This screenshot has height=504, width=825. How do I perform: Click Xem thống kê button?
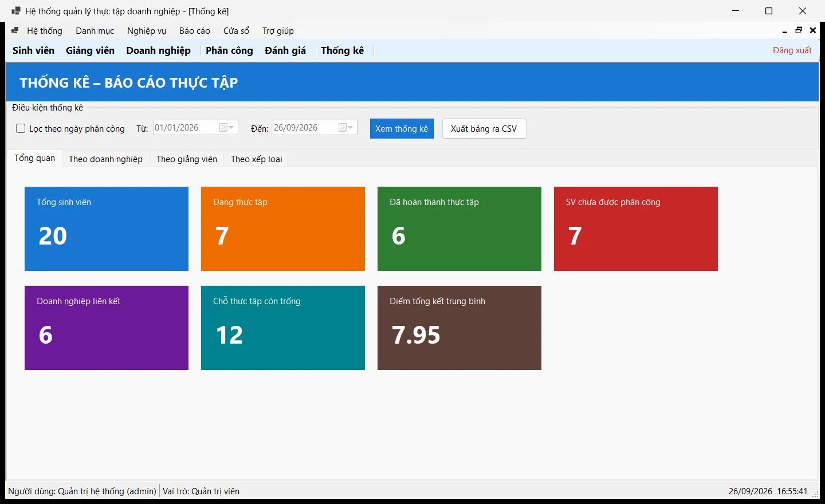click(x=402, y=129)
